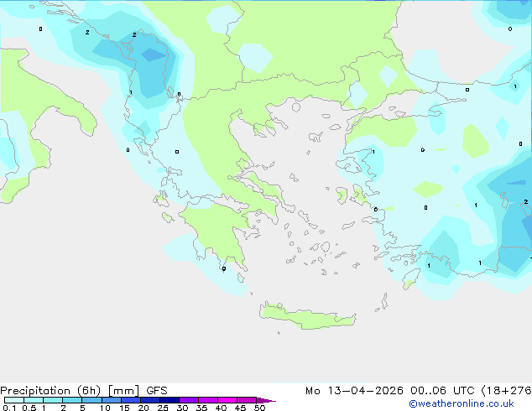The height and width of the screenshot is (411, 532).
Task: Select the 5–10 mm legend color swatch
Action: click(x=92, y=400)
